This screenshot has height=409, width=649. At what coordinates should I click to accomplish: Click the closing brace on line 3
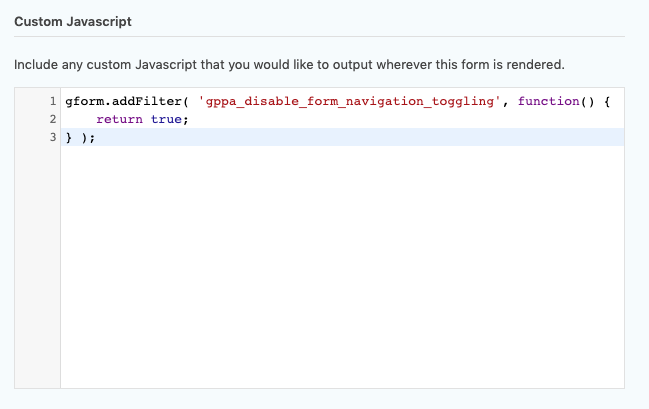coord(69,137)
